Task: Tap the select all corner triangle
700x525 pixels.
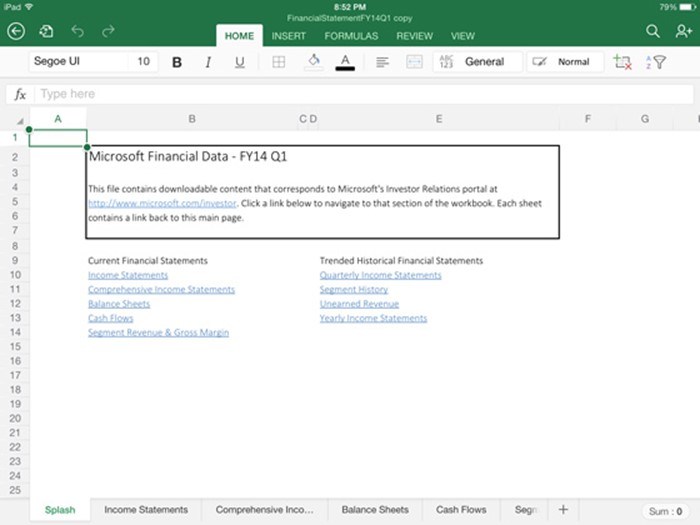Action: click(20, 121)
